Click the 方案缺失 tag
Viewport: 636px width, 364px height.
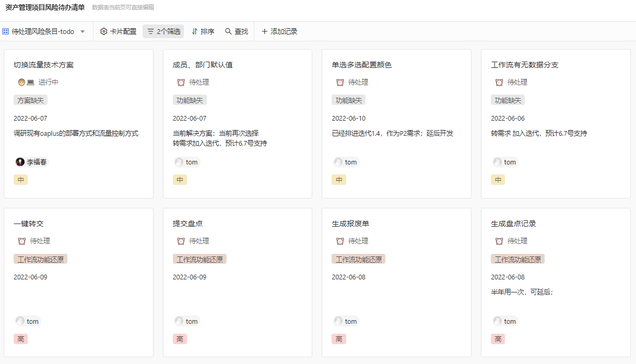(30, 99)
